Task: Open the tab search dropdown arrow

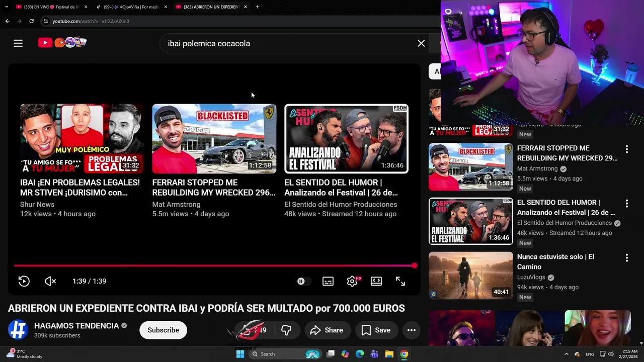Action: tap(7, 7)
